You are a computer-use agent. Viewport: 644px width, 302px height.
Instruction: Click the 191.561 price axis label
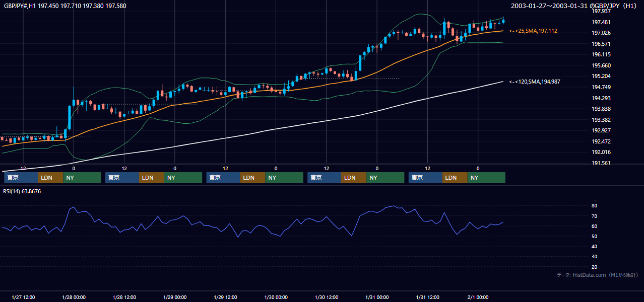(x=601, y=163)
